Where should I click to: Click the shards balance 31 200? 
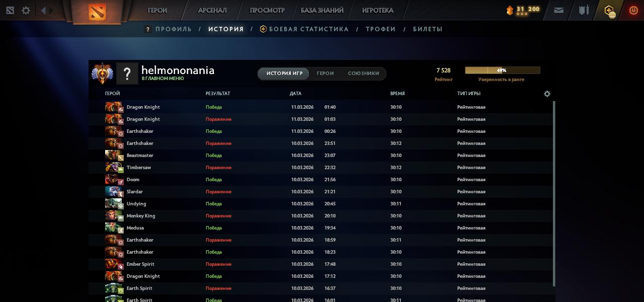click(523, 10)
